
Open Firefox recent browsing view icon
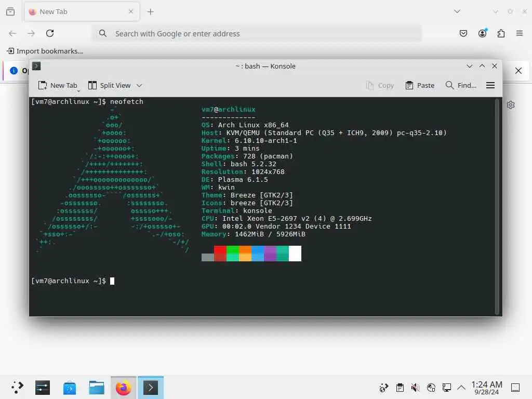coord(10,11)
